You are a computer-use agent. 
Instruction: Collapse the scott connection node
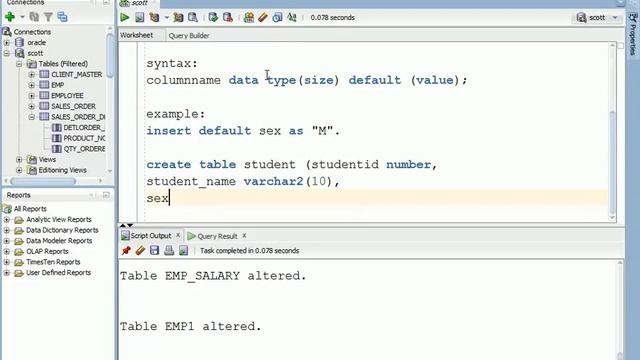7,53
